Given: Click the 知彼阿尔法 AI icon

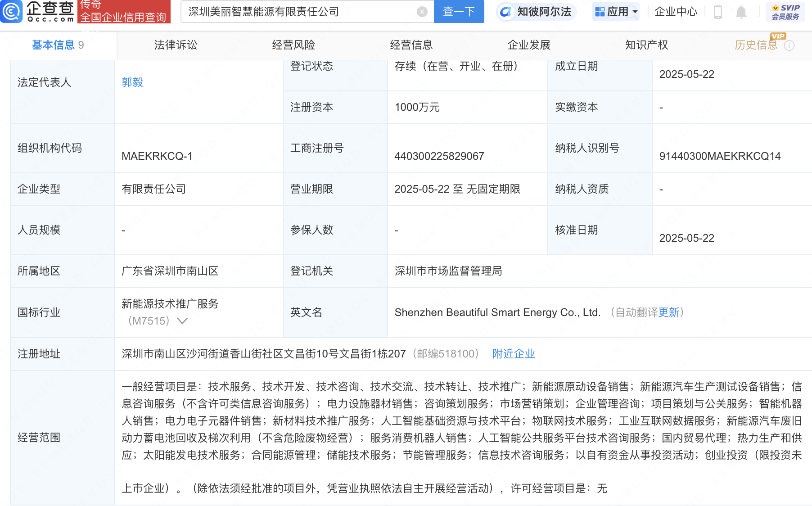Looking at the screenshot, I should 505,12.
